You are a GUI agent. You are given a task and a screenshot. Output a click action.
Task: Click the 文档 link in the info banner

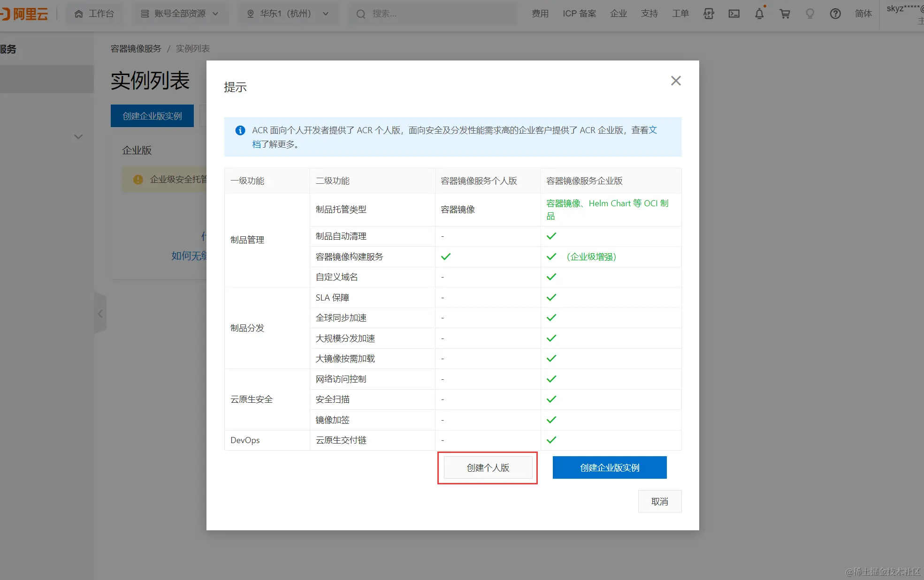653,130
